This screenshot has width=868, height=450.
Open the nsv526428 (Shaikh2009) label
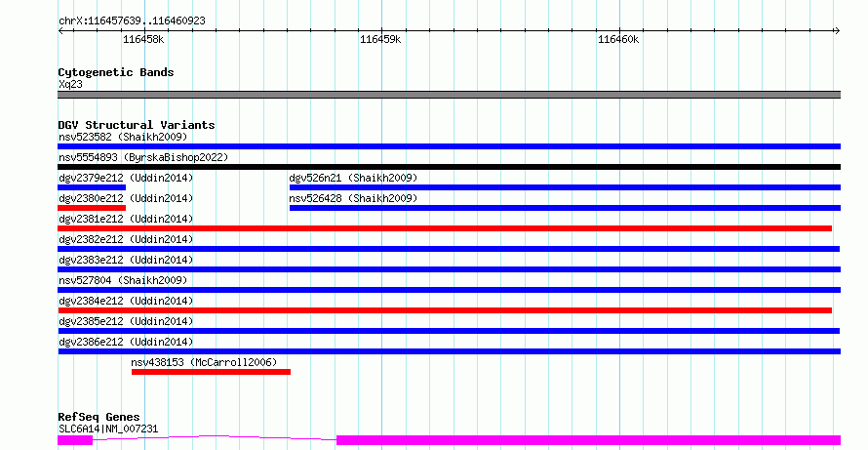tap(353, 198)
